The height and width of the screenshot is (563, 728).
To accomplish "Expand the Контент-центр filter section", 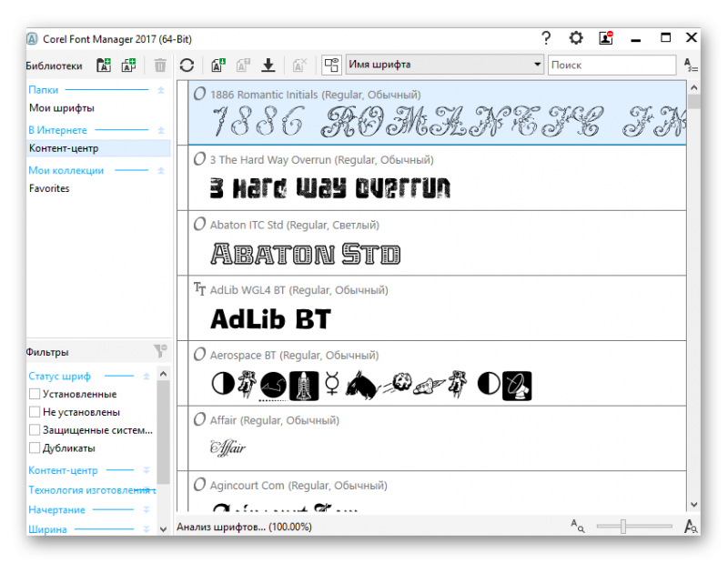I will tap(147, 470).
